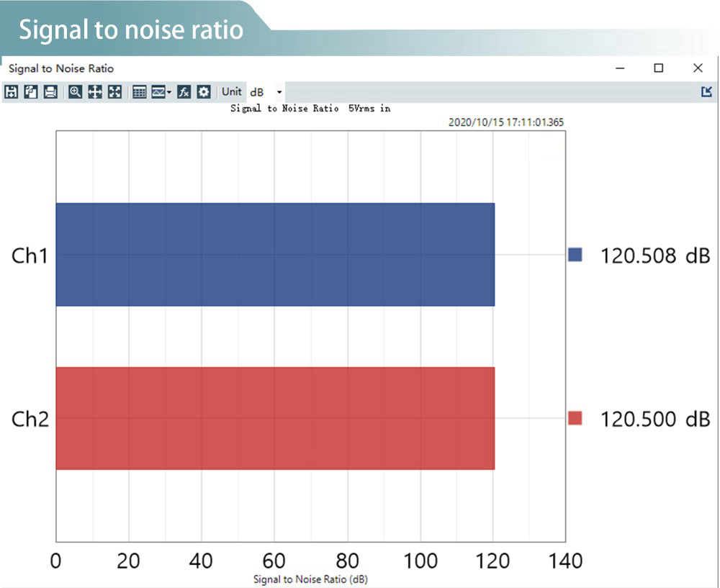The image size is (720, 588).
Task: Maximize the Signal to Noise Ratio window
Action: (x=658, y=68)
